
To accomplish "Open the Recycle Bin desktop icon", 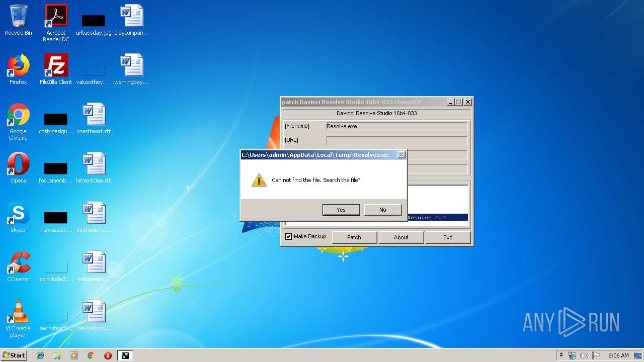I will 18,20.
